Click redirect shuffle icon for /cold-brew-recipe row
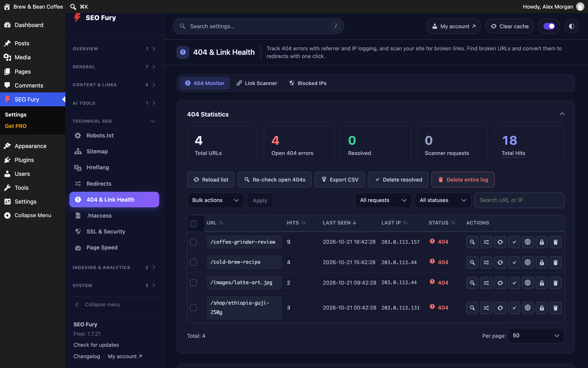Image resolution: width=588 pixels, height=368 pixels. (x=486, y=262)
